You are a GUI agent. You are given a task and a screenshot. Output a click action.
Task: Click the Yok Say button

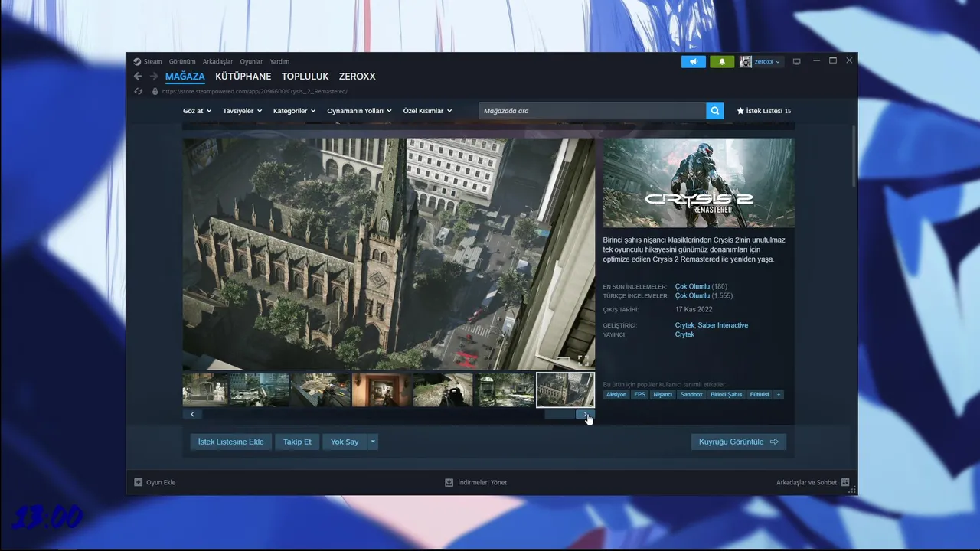click(x=345, y=442)
